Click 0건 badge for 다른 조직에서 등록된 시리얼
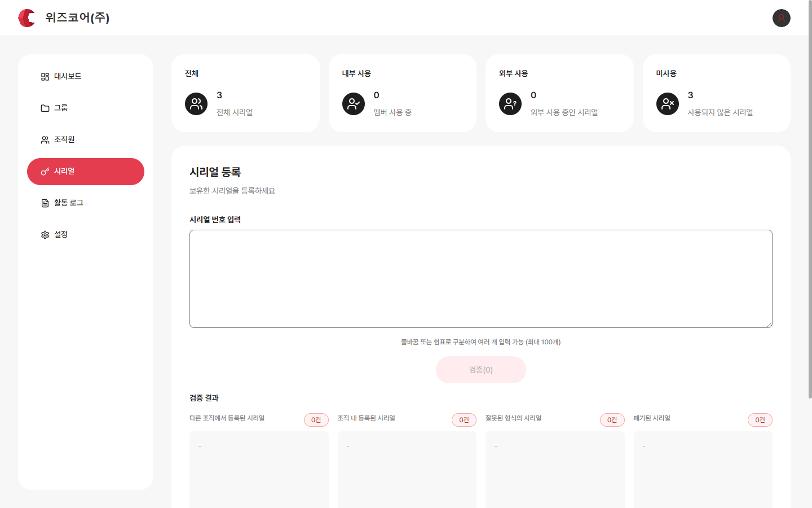The height and width of the screenshot is (508, 812). click(316, 420)
